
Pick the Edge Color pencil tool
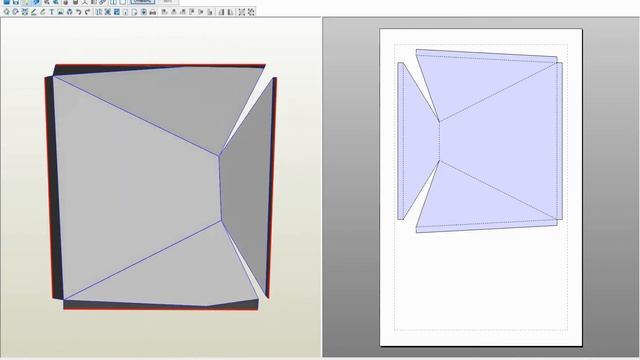click(x=42, y=12)
